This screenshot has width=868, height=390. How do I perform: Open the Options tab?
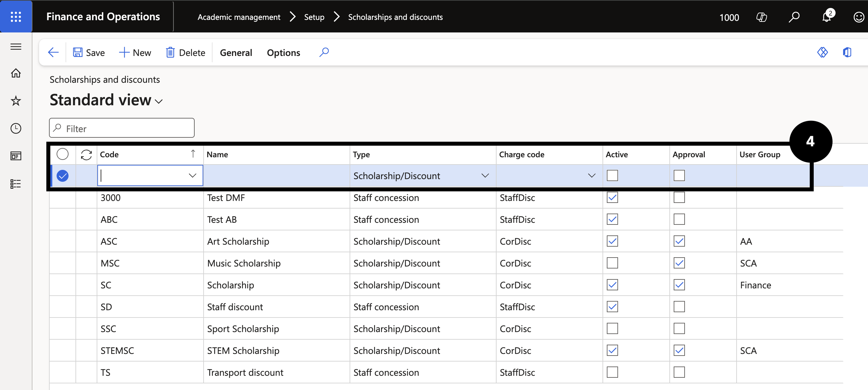coord(283,53)
